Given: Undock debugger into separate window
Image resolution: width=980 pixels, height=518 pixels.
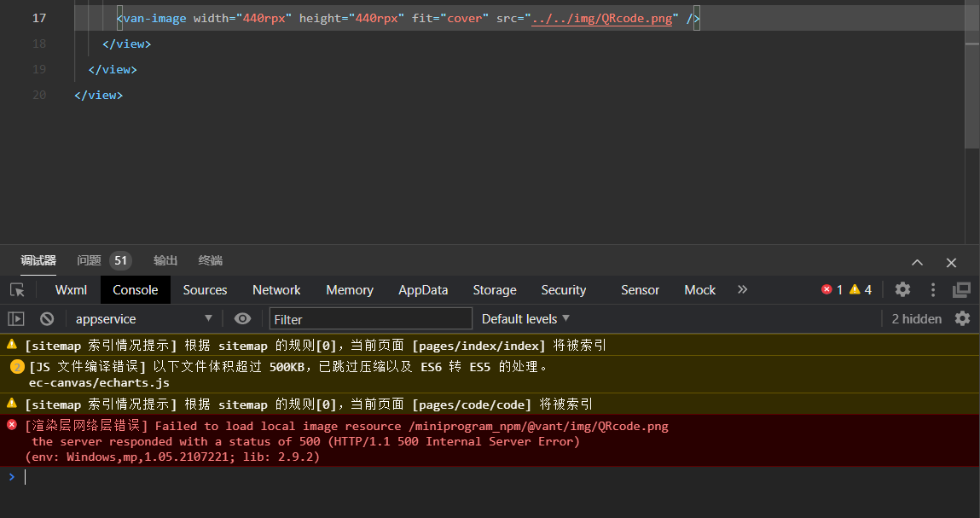Looking at the screenshot, I should pyautogui.click(x=962, y=290).
